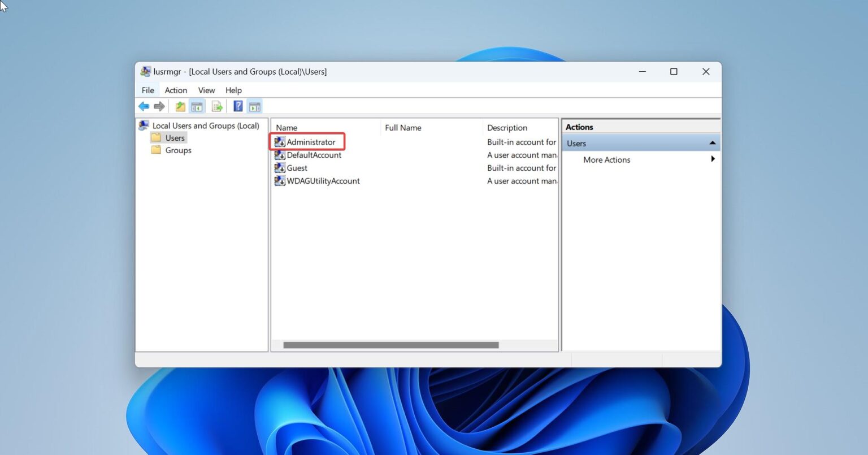Open the Action menu
This screenshot has height=455, width=868.
point(176,90)
